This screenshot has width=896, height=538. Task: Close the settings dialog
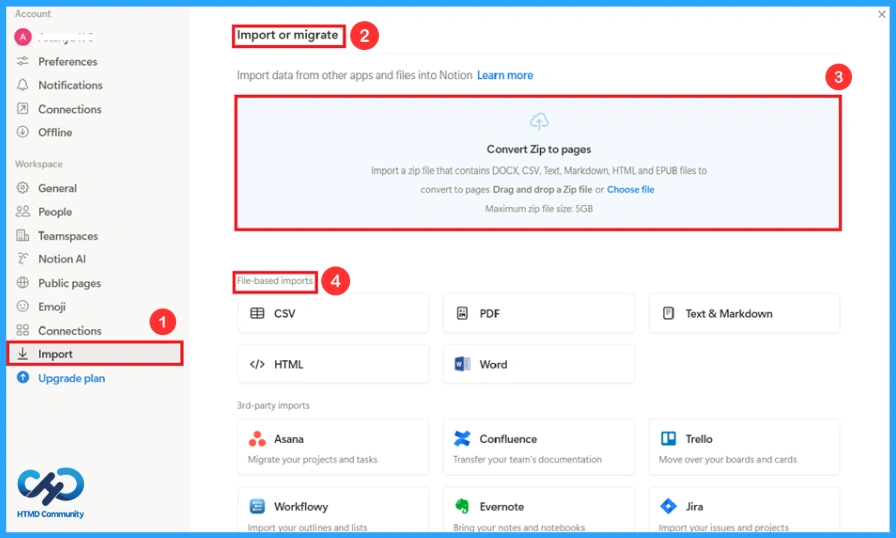click(882, 14)
